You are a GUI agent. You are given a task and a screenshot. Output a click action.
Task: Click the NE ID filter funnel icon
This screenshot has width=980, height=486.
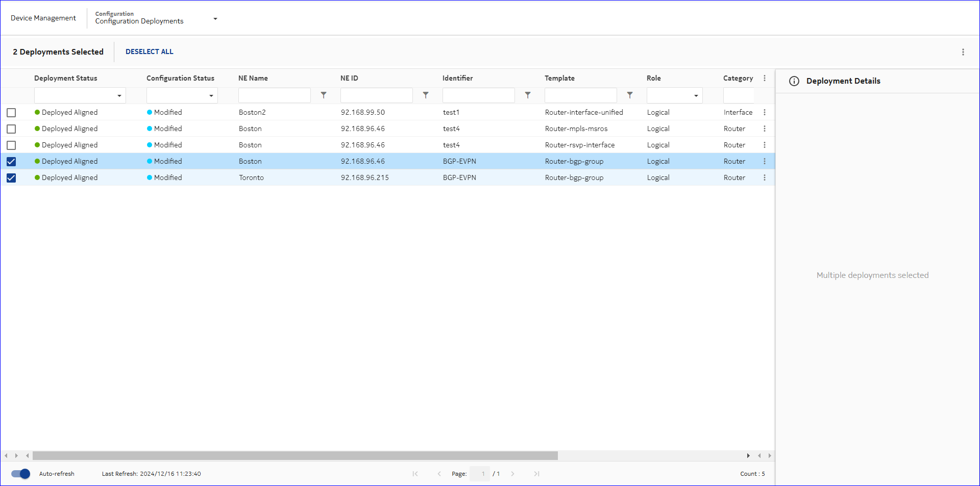click(x=426, y=95)
